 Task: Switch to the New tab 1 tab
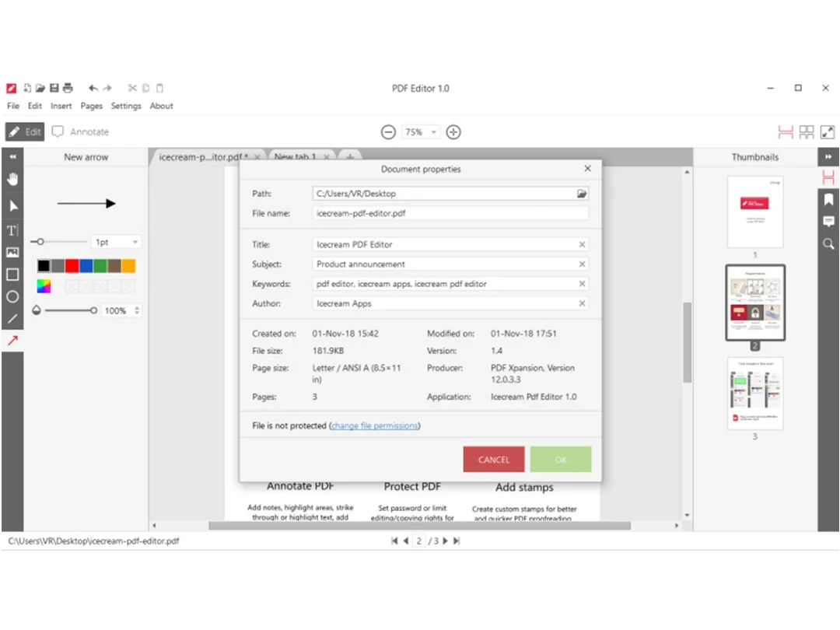point(296,156)
